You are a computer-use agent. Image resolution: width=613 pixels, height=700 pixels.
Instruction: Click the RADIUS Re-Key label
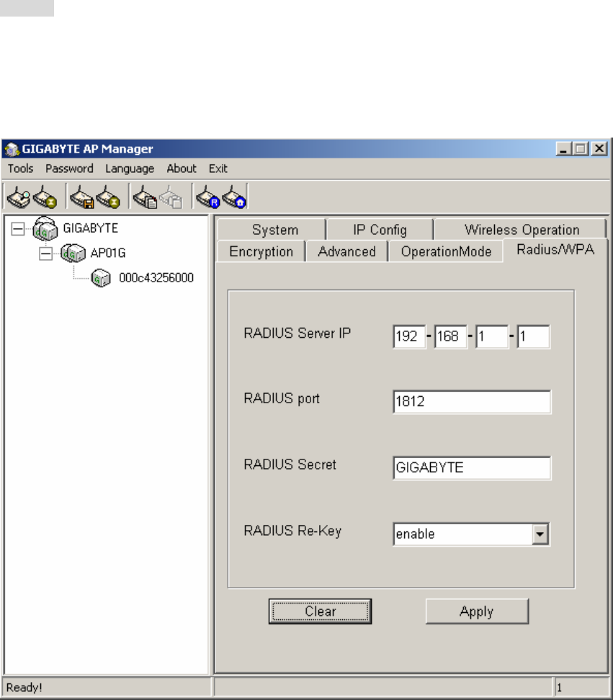point(292,531)
